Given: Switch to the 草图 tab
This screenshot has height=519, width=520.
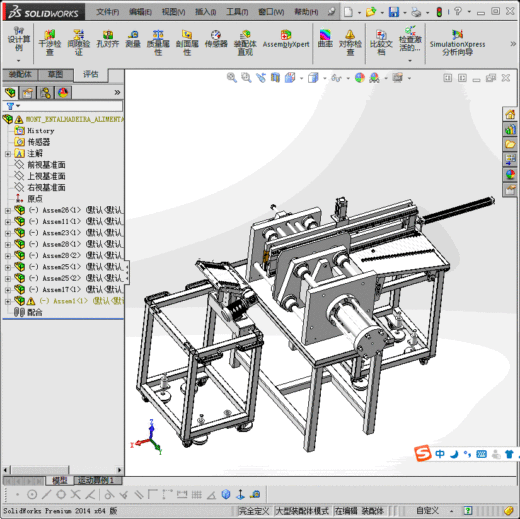Looking at the screenshot, I should point(55,74).
